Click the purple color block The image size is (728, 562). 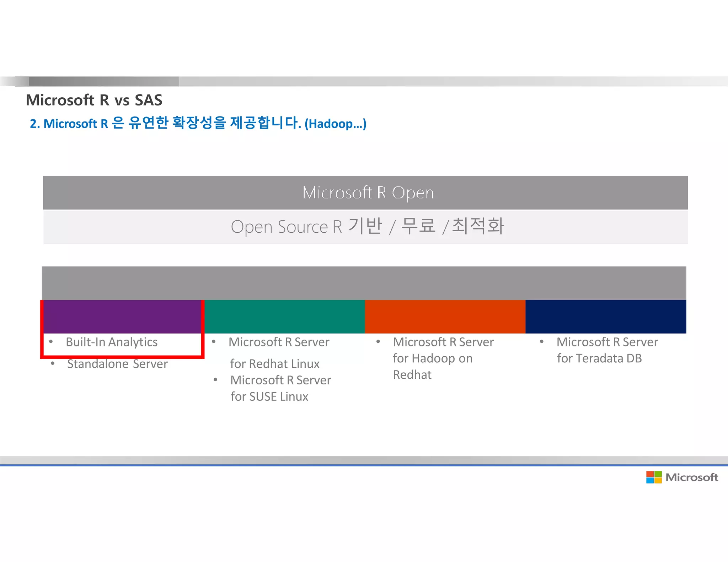click(122, 317)
